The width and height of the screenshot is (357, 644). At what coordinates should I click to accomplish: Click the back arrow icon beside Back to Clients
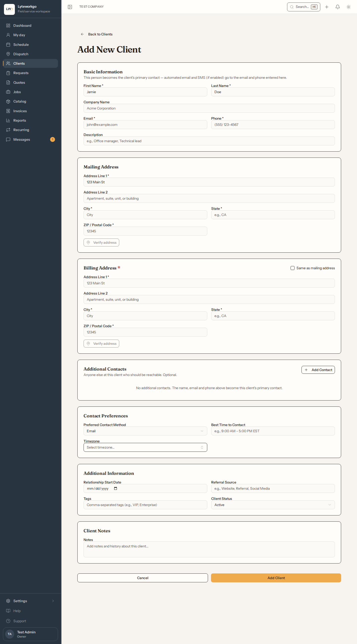point(82,34)
